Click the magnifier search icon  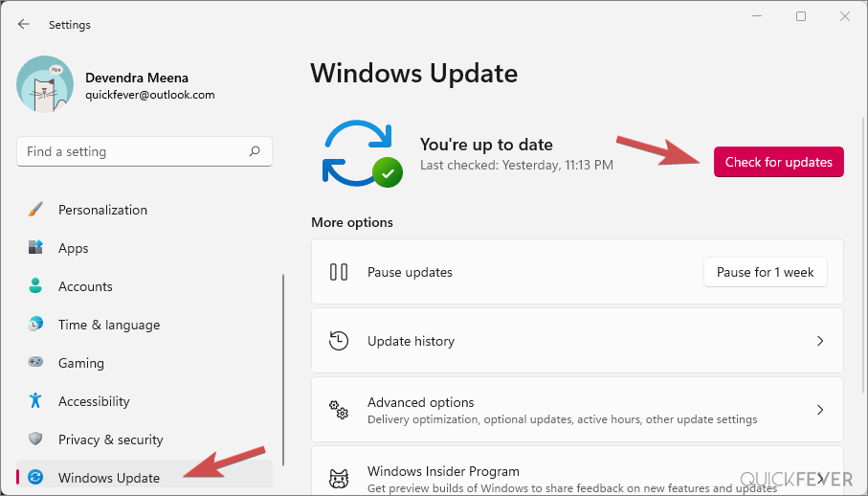[x=255, y=151]
